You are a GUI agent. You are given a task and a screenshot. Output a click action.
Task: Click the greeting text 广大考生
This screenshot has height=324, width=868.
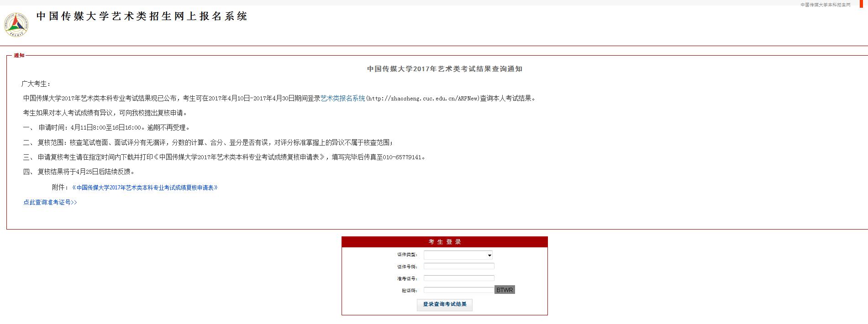[x=36, y=84]
